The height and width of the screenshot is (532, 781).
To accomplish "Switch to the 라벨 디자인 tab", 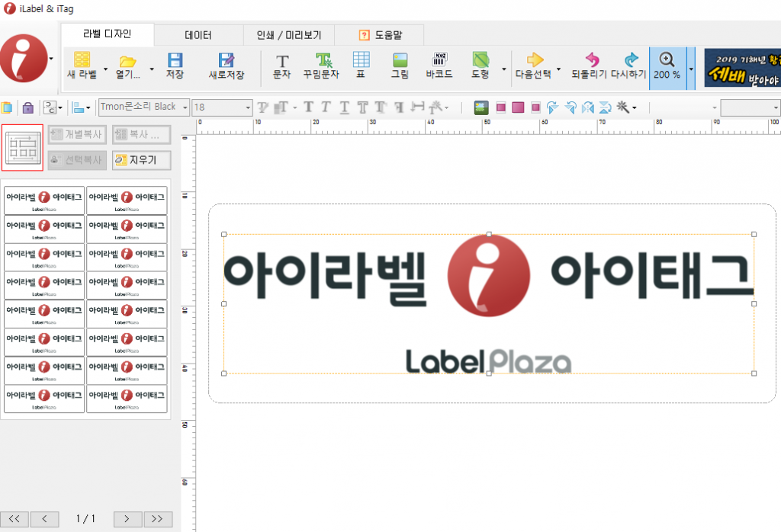I will pos(108,34).
